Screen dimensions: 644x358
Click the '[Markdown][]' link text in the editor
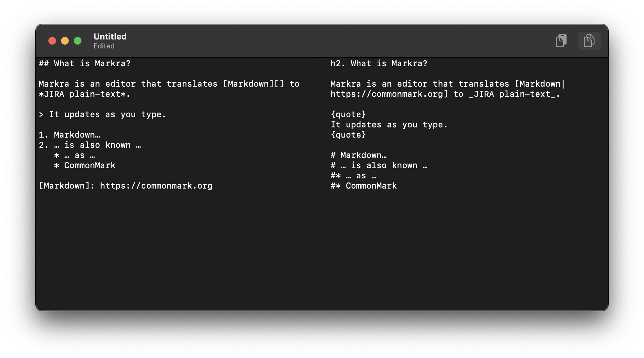(253, 84)
